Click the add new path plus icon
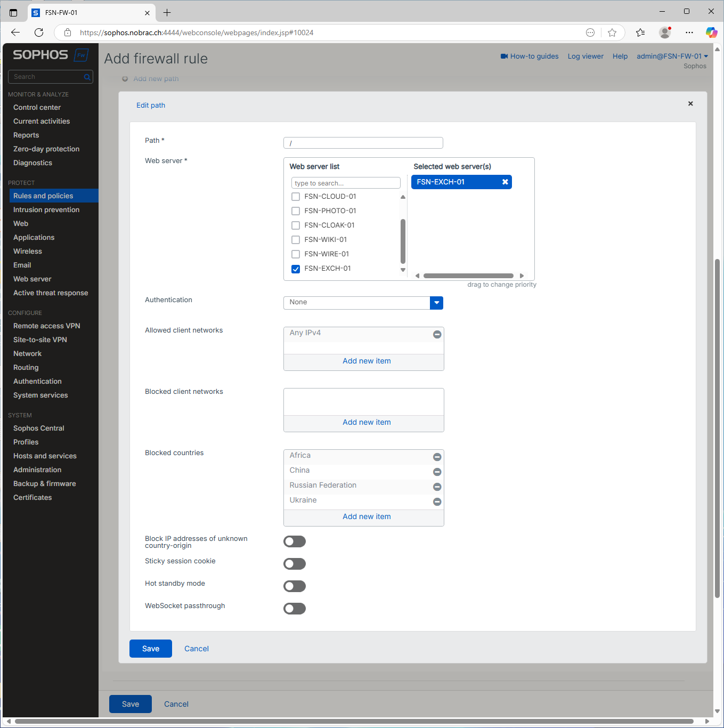 (125, 79)
